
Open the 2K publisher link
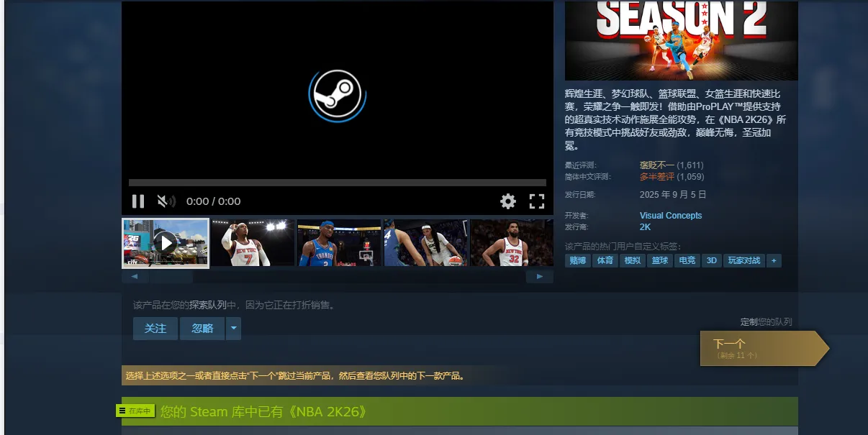click(645, 227)
